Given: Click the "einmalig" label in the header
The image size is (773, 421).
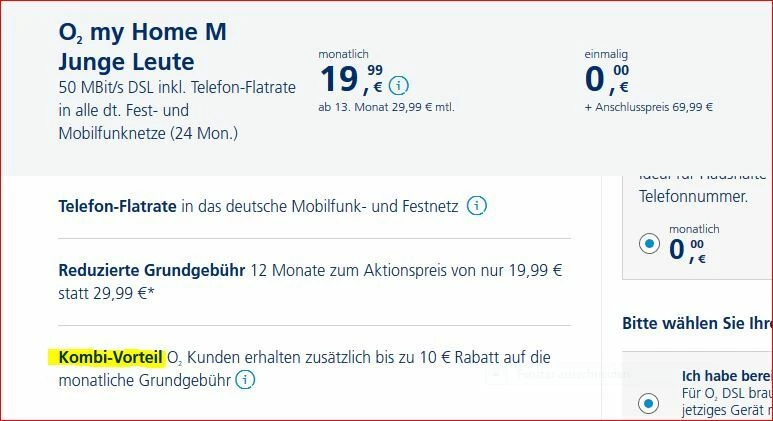Looking at the screenshot, I should [x=606, y=52].
